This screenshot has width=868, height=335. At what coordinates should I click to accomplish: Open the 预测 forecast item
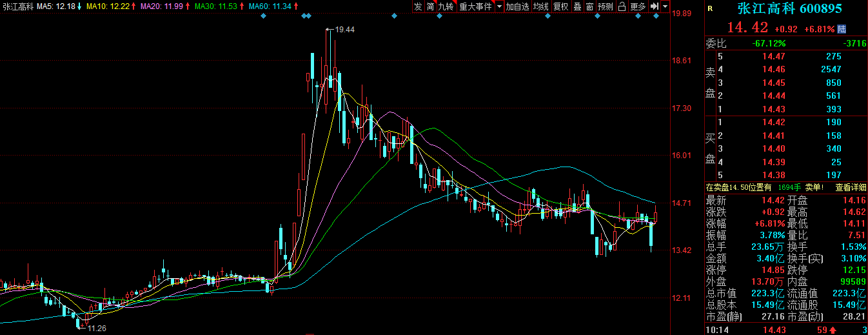click(x=606, y=6)
